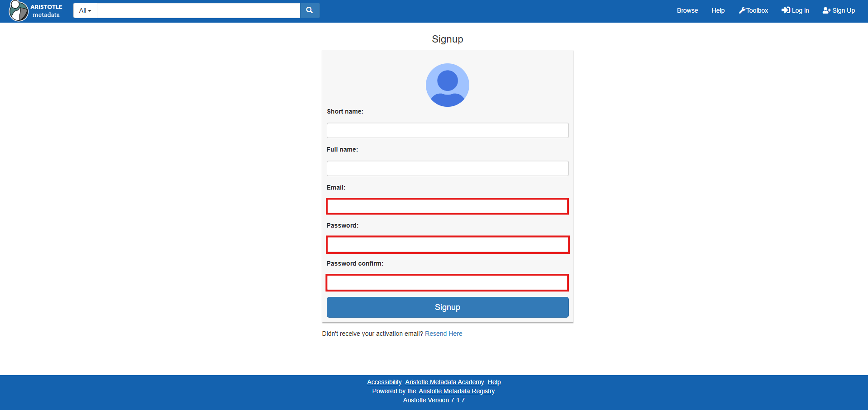Viewport: 868px width, 410px height.
Task: Follow the Resend Here link
Action: pos(444,334)
